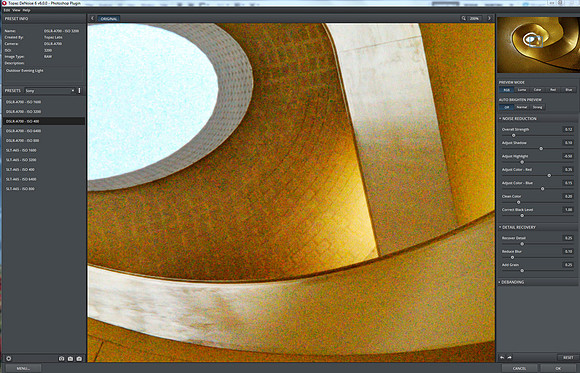
Task: Click the add preset plus icon
Action: point(9,359)
